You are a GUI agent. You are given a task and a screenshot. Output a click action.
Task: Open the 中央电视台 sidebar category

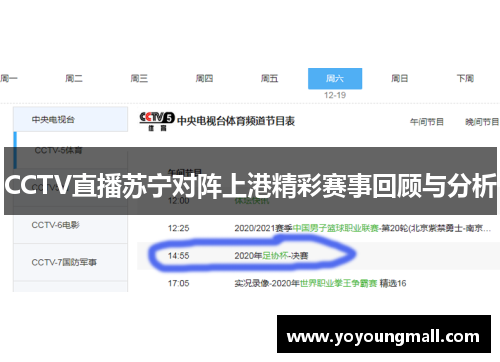click(x=70, y=119)
